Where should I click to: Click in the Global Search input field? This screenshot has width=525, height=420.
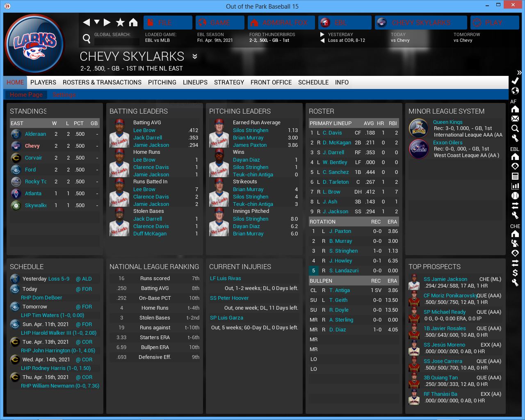117,41
